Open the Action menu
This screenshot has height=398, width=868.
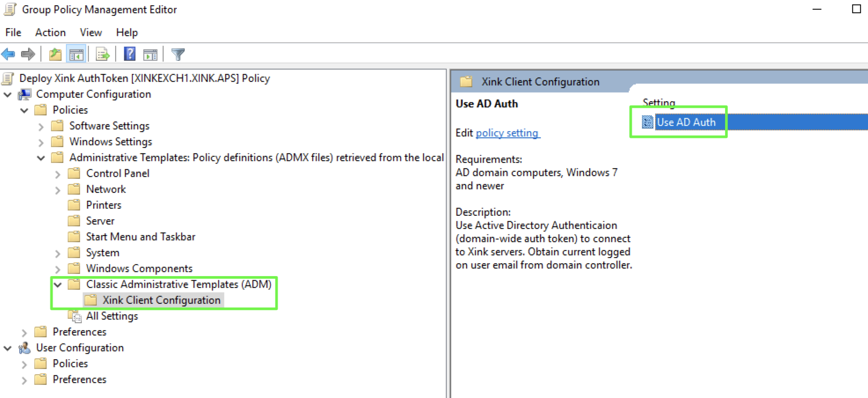[50, 32]
